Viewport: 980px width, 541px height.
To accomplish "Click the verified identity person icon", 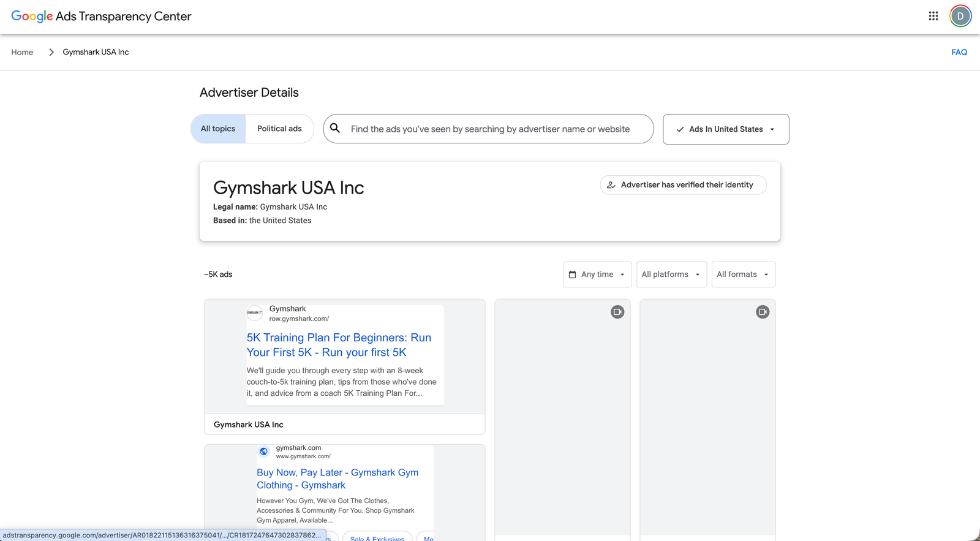I will (611, 185).
